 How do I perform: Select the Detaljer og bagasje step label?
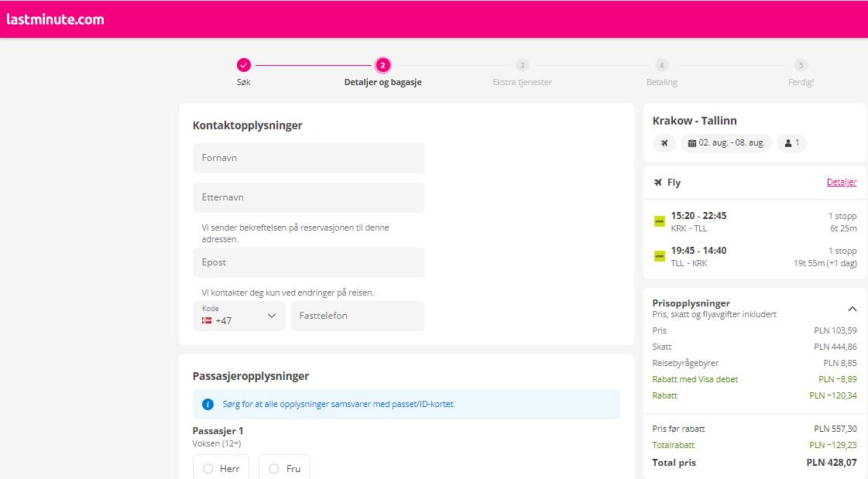coord(383,82)
